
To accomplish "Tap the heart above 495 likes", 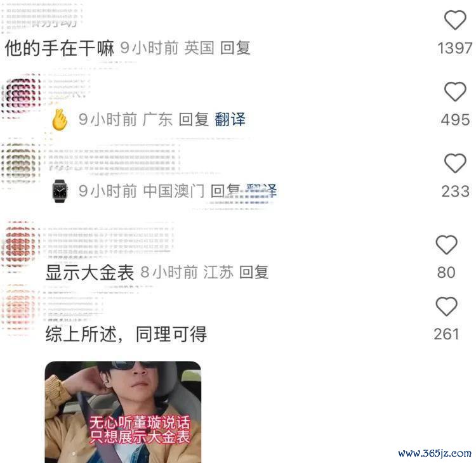I will point(455,91).
